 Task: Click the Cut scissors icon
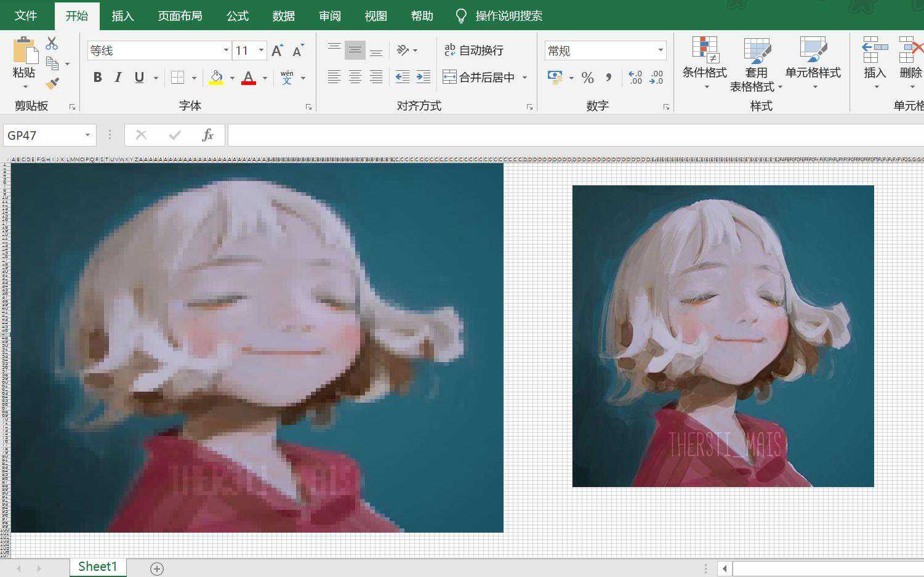click(52, 44)
